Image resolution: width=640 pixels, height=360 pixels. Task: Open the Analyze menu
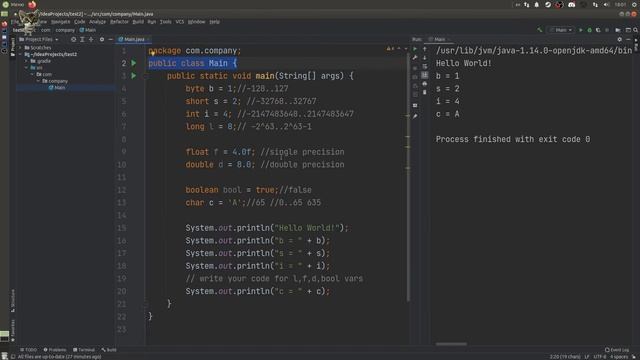click(x=98, y=22)
